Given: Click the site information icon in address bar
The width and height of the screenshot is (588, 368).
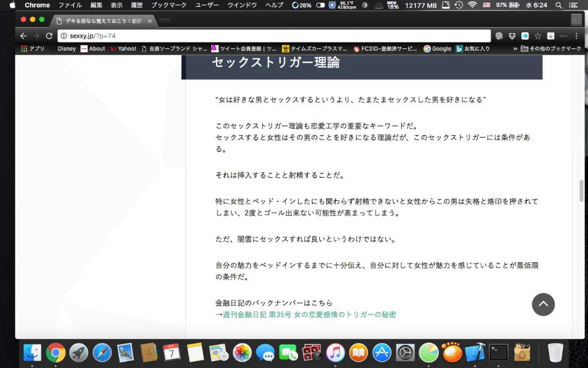Looking at the screenshot, I should point(64,36).
